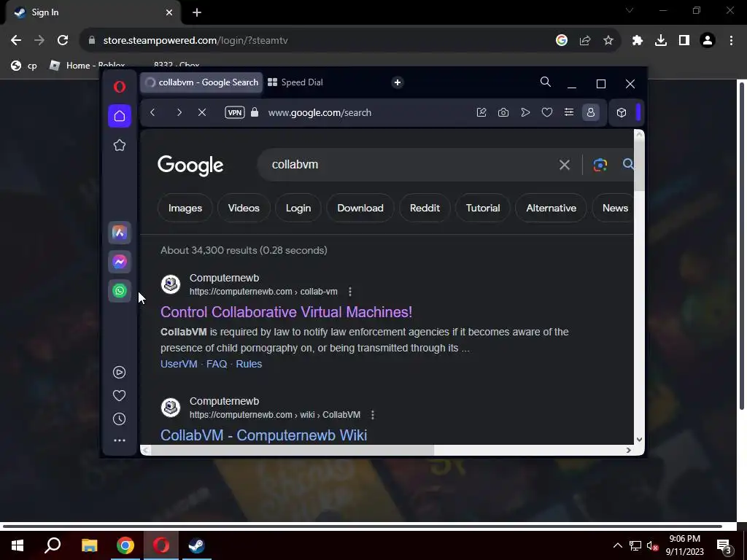Filter results by Videos
The image size is (747, 560).
click(x=244, y=208)
